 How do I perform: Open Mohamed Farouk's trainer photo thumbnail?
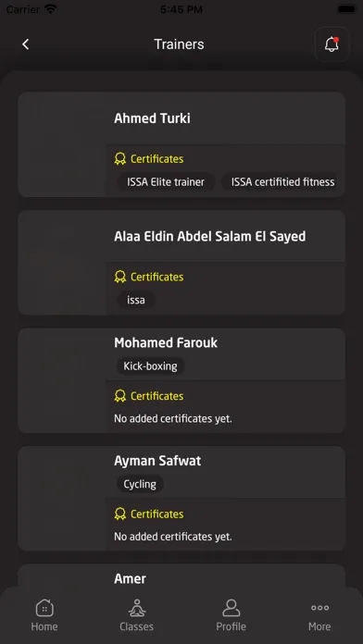point(62,380)
